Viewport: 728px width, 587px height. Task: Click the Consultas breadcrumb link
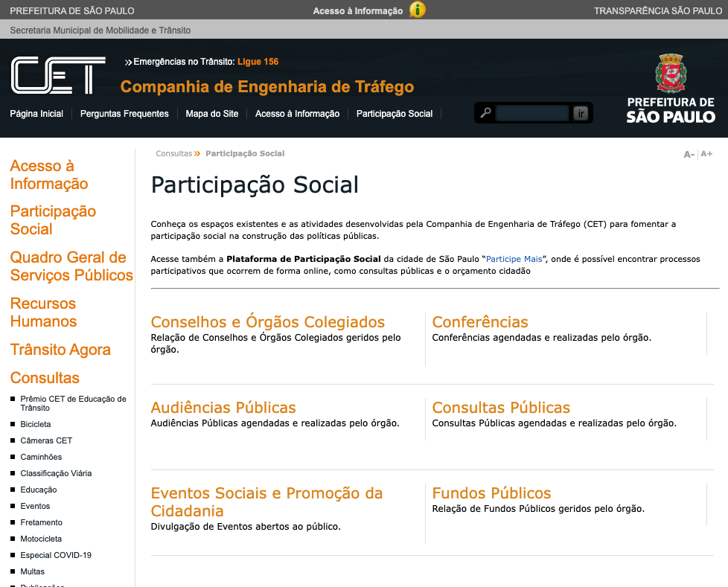pos(173,153)
